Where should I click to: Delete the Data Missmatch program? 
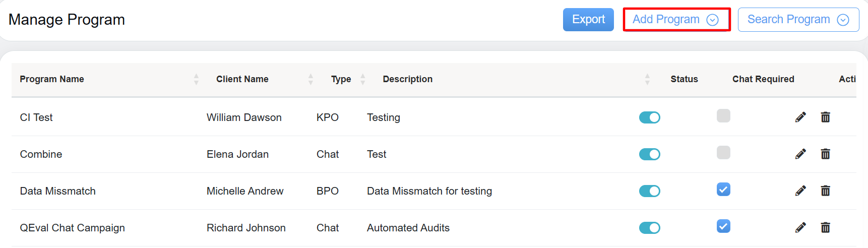pyautogui.click(x=825, y=191)
